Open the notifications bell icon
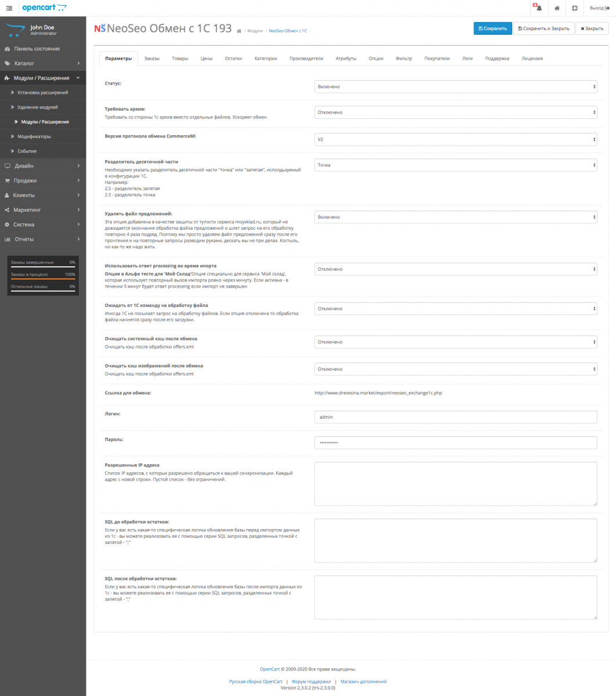Screen dimensions: 616x696 pos(539,8)
